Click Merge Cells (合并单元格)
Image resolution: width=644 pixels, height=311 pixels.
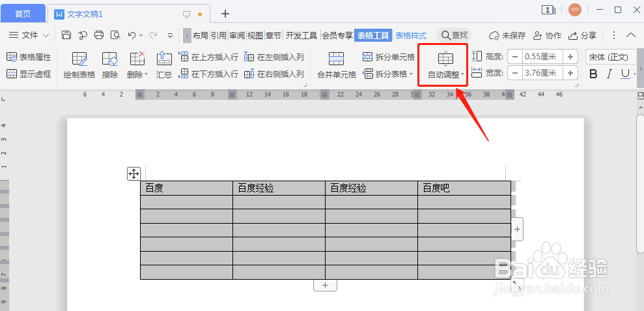coord(337,65)
